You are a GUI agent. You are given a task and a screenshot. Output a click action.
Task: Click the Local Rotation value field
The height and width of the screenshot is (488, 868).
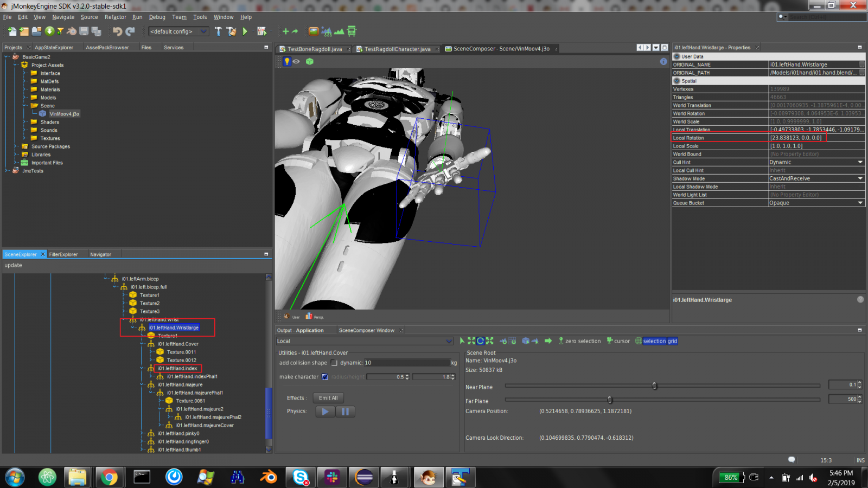pyautogui.click(x=817, y=138)
